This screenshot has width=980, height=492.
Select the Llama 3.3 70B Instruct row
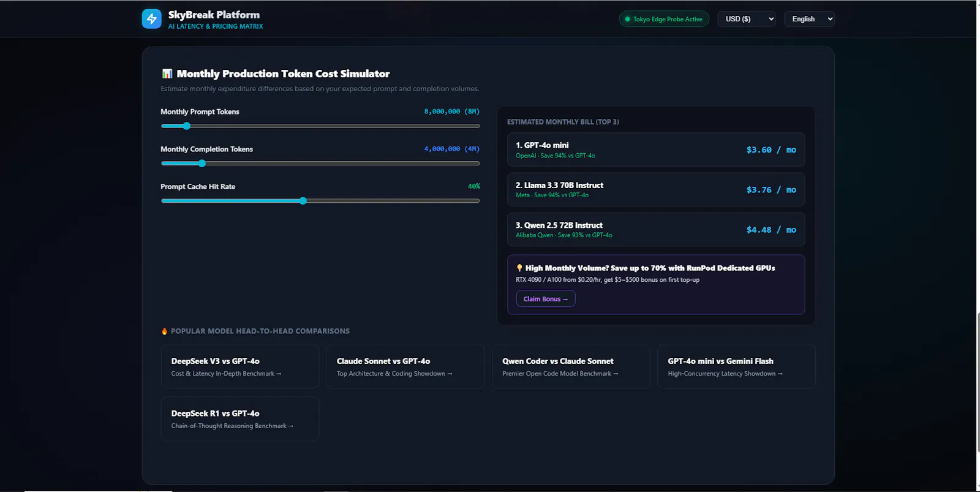click(x=656, y=189)
